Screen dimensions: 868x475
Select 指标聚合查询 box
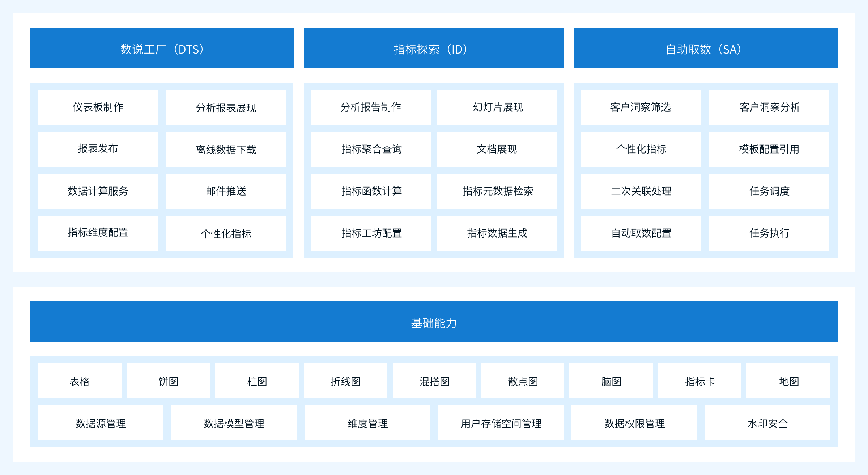pos(371,149)
